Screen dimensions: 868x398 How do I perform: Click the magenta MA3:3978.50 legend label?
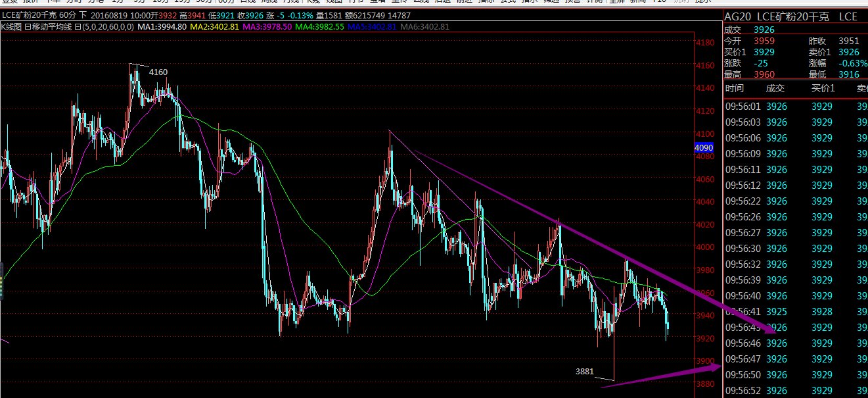click(x=267, y=26)
